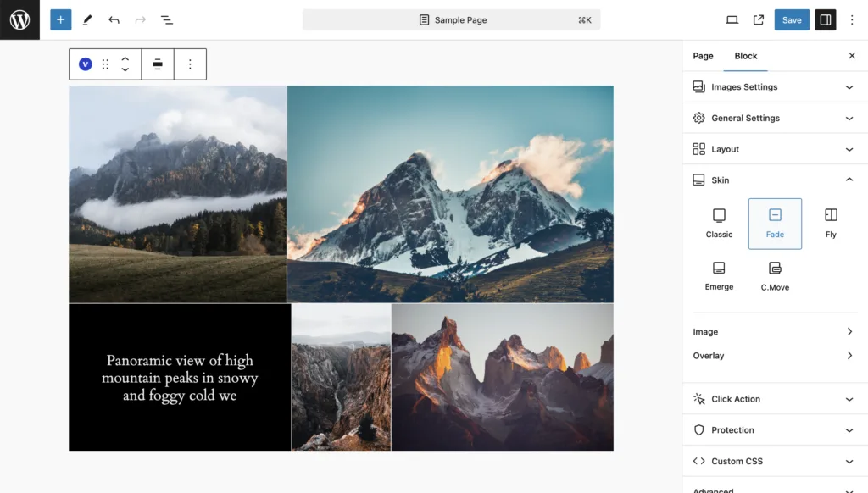Undo the last change
This screenshot has width=868, height=493.
[x=114, y=19]
